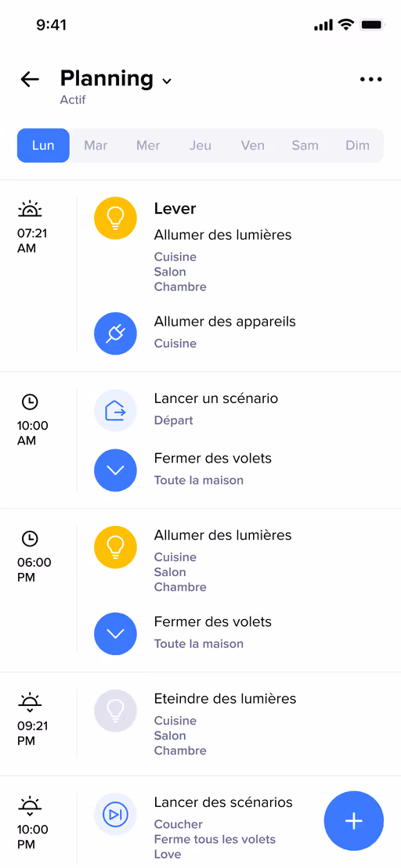Viewport: 401px width, 868px height.
Task: Choose the Dim day tab
Action: (x=357, y=146)
